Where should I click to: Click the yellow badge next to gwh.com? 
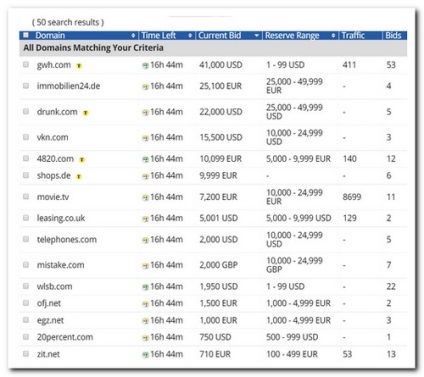(79, 66)
